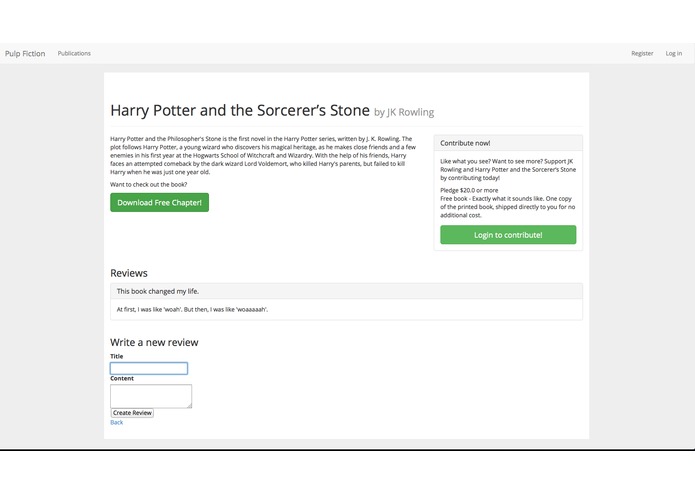Open the Register page
This screenshot has height=494, width=695.
pyautogui.click(x=642, y=53)
